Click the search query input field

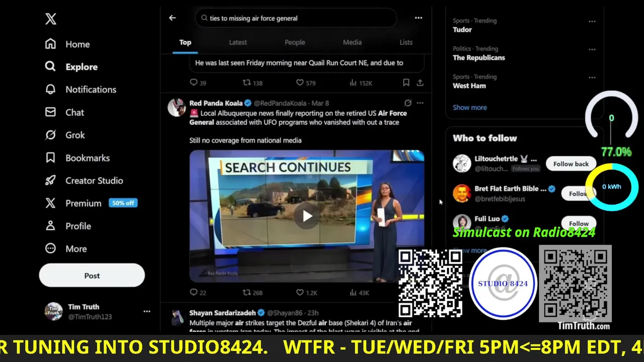point(296,18)
